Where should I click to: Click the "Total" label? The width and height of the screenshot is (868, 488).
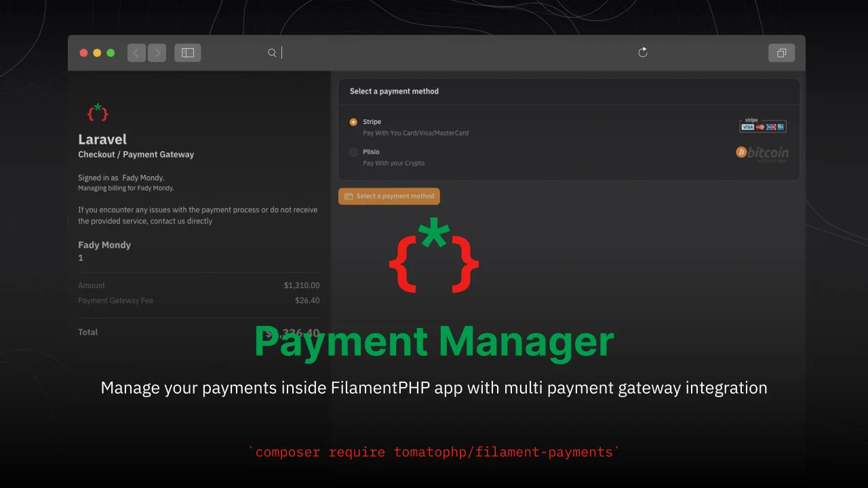[x=88, y=332]
